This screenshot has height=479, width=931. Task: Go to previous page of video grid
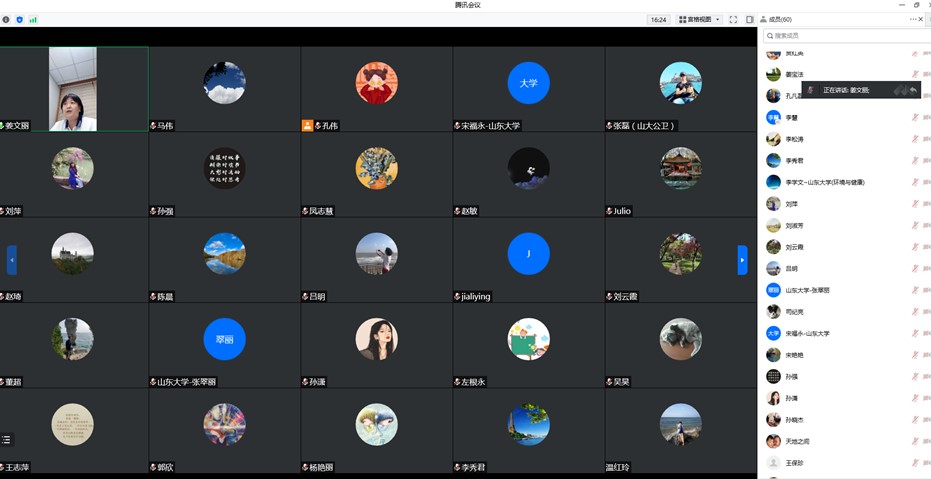[12, 260]
